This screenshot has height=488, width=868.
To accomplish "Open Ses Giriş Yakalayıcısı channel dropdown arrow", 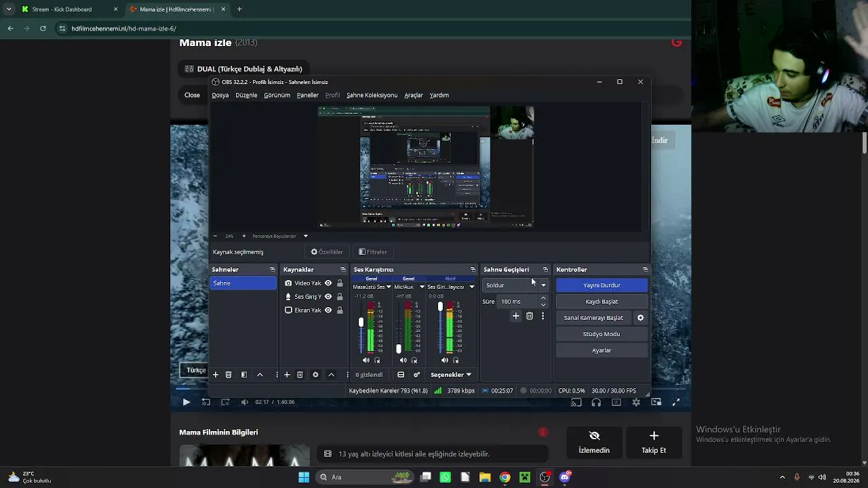I will 472,287.
